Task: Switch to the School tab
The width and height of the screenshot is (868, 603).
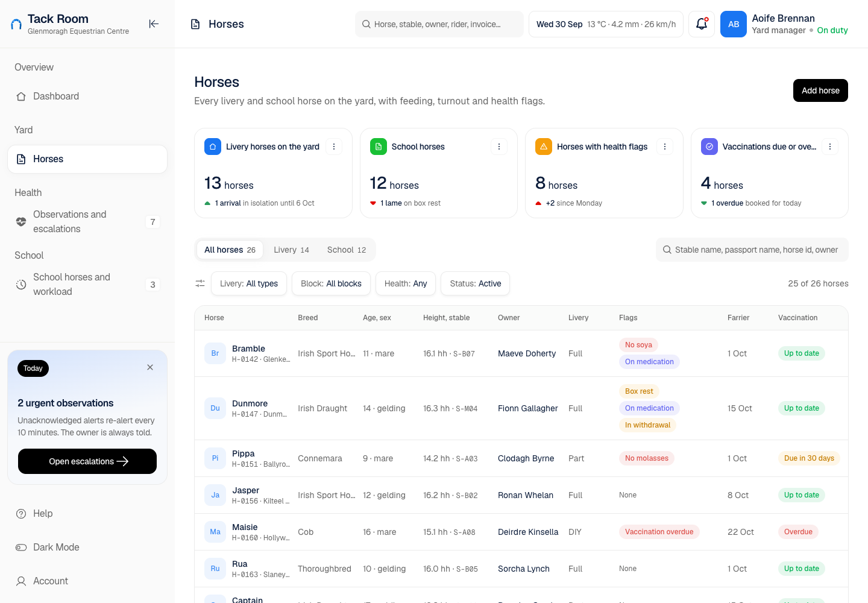Action: [x=347, y=250]
